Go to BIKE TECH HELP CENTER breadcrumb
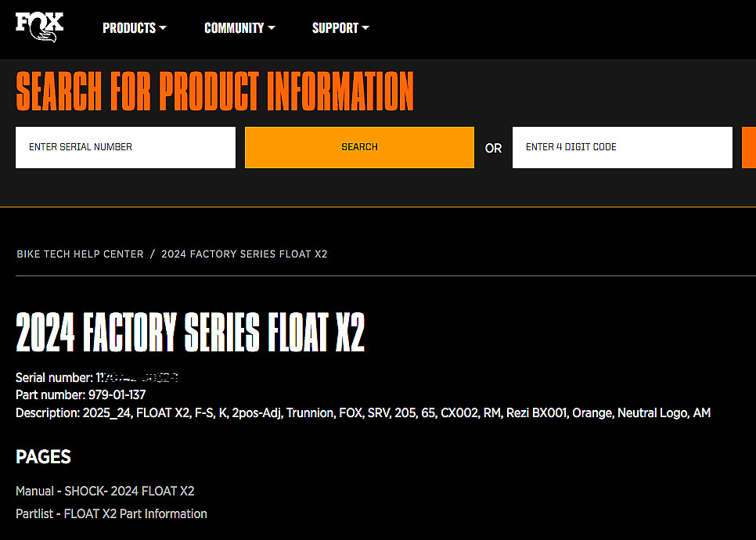This screenshot has height=540, width=756. point(80,254)
